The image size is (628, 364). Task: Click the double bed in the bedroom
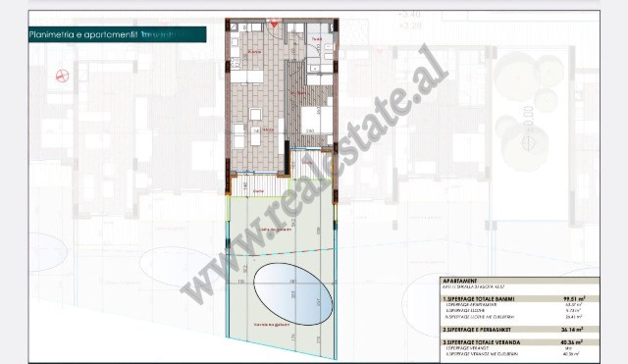(316, 120)
